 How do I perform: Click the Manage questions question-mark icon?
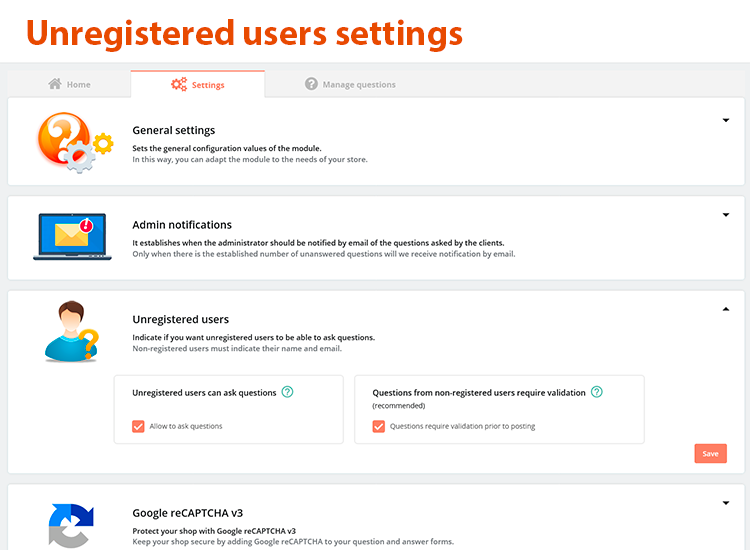[312, 84]
